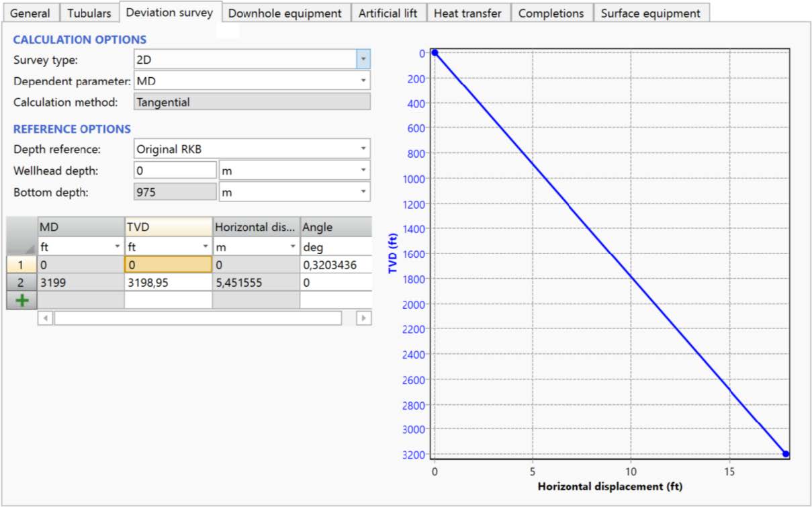Screen dimensions: 812x507
Task: Select the Heat transfer tab
Action: (467, 13)
